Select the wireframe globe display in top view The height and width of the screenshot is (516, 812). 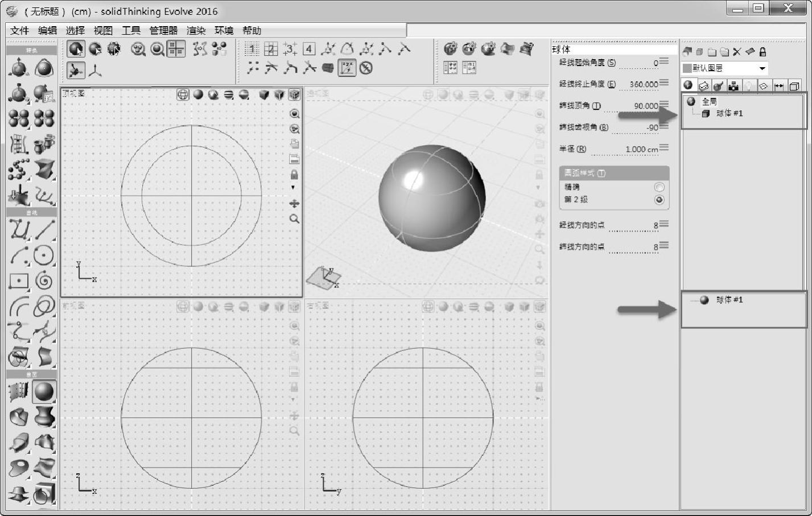click(183, 94)
